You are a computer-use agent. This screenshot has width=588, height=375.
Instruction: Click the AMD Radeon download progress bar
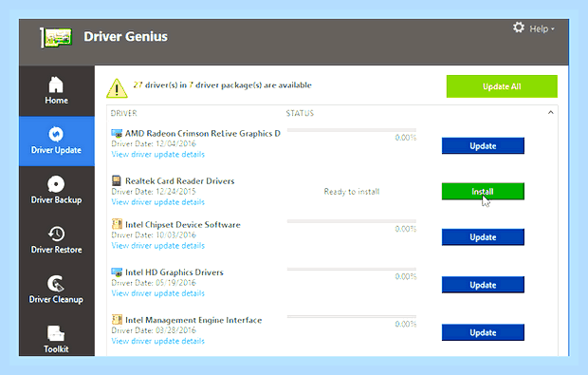[x=352, y=130]
